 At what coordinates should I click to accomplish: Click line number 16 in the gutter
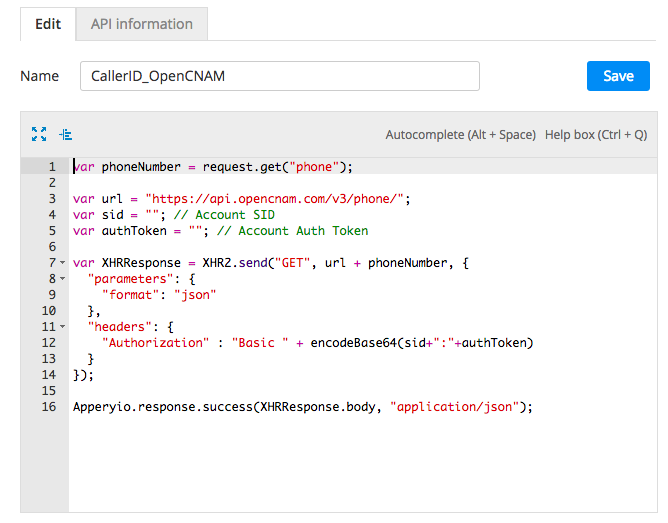tap(49, 407)
